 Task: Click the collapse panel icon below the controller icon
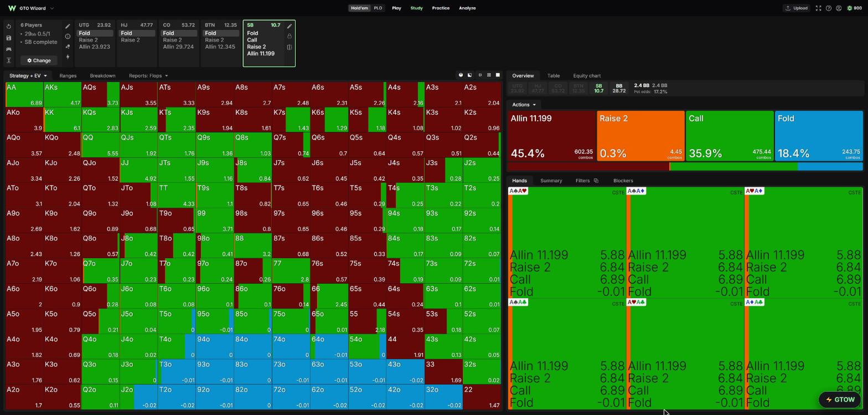(x=9, y=60)
